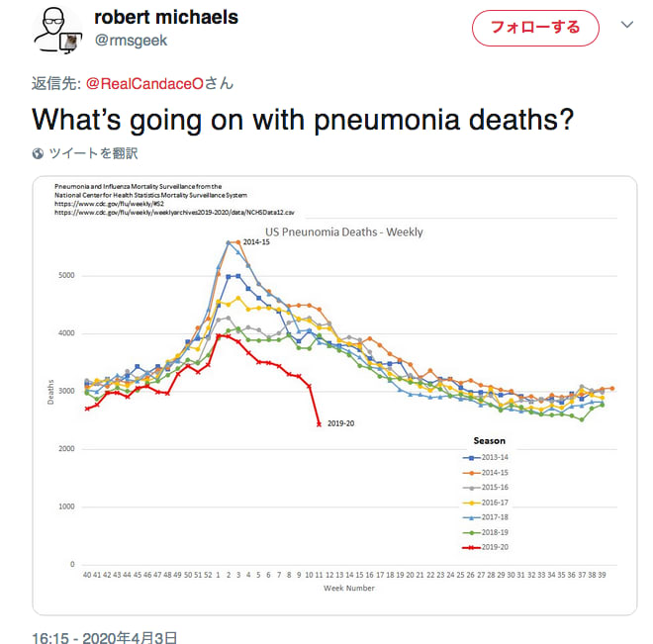
Task: Open @RealCandaceO mention link
Action: 144,84
